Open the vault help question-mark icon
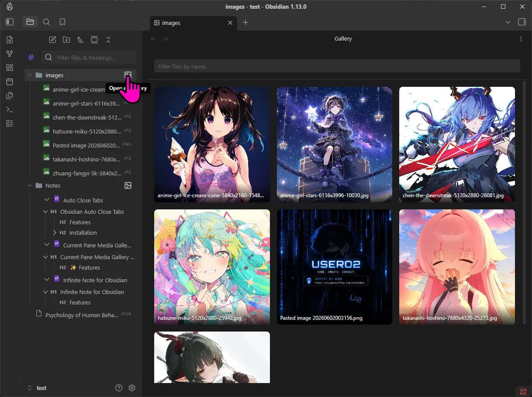The width and height of the screenshot is (532, 397). click(x=119, y=388)
